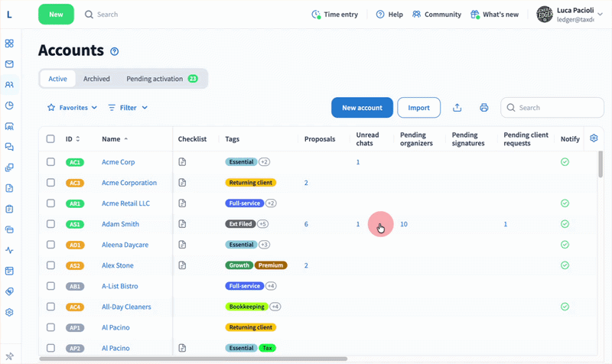Click the New account button

point(362,108)
